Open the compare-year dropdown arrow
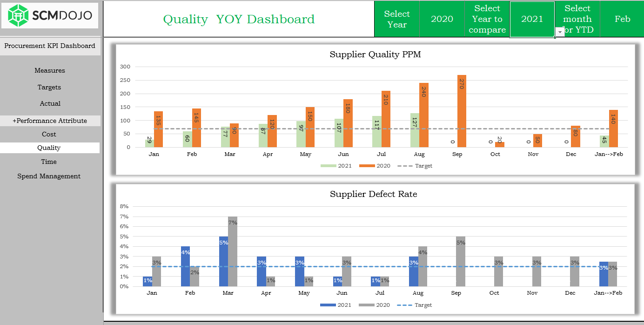The width and height of the screenshot is (644, 325). point(560,32)
